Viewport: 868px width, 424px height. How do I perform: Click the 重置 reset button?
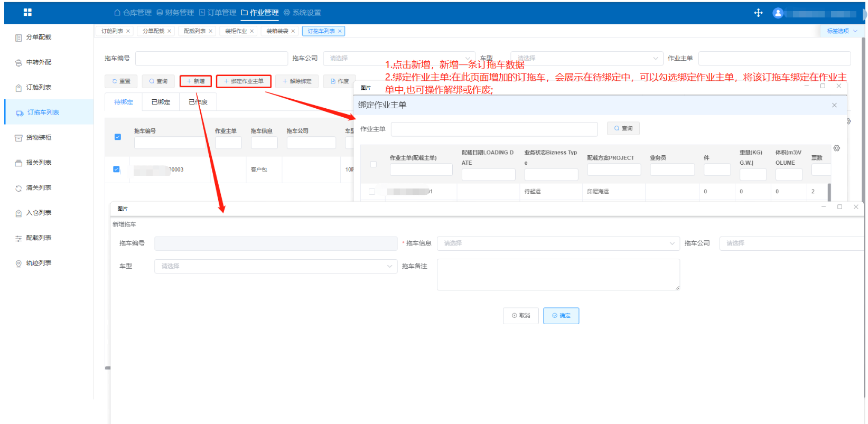121,81
